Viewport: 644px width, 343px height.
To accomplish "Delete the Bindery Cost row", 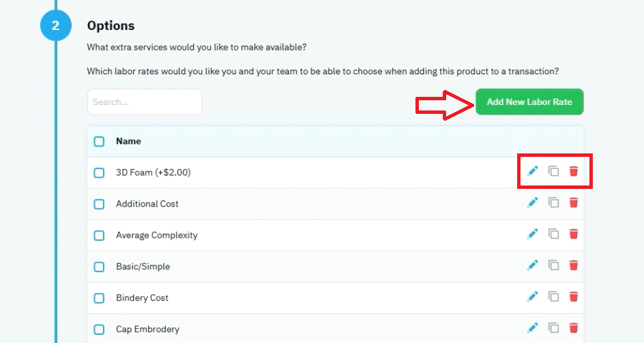I will (574, 296).
